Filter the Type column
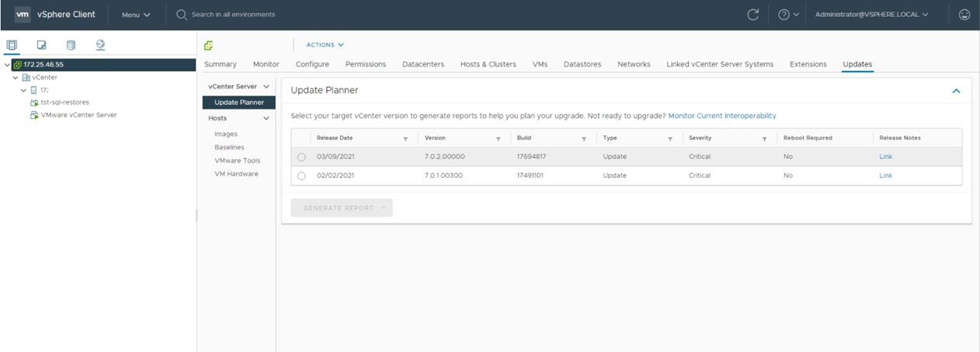Viewport: 980px width, 352px height. 669,138
